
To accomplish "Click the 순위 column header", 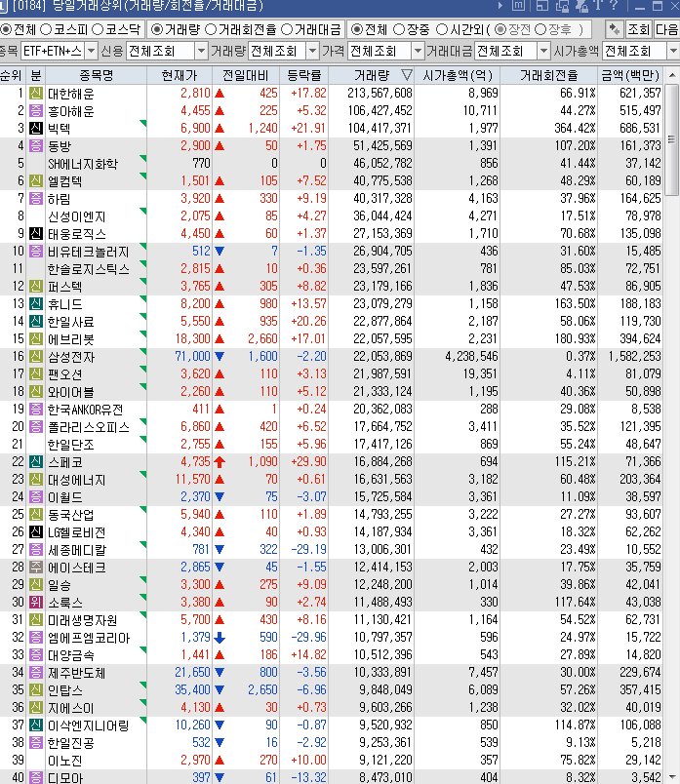I will click(x=12, y=75).
